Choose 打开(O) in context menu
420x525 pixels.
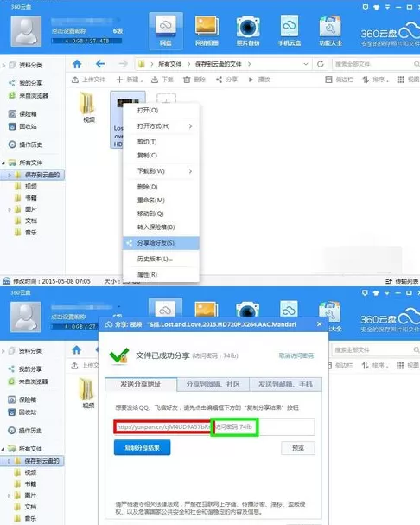162,110
